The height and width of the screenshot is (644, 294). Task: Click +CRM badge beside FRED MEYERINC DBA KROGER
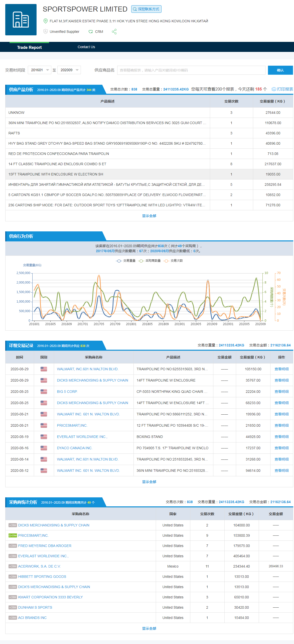pyautogui.click(x=13, y=546)
